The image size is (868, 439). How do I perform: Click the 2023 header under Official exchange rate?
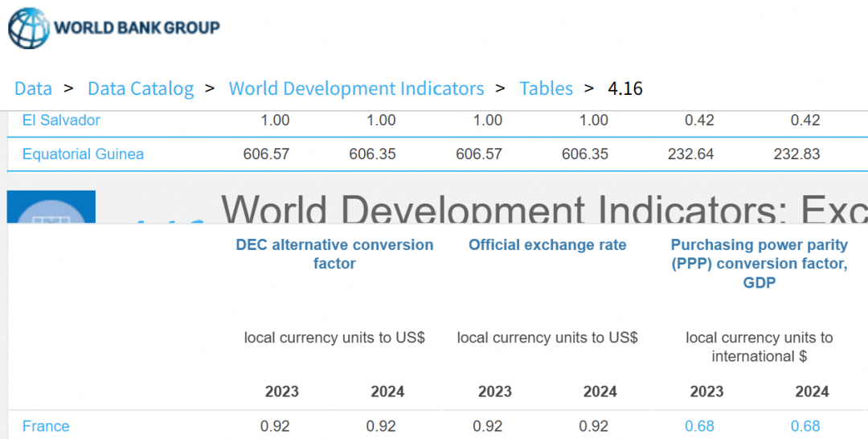[x=494, y=392]
